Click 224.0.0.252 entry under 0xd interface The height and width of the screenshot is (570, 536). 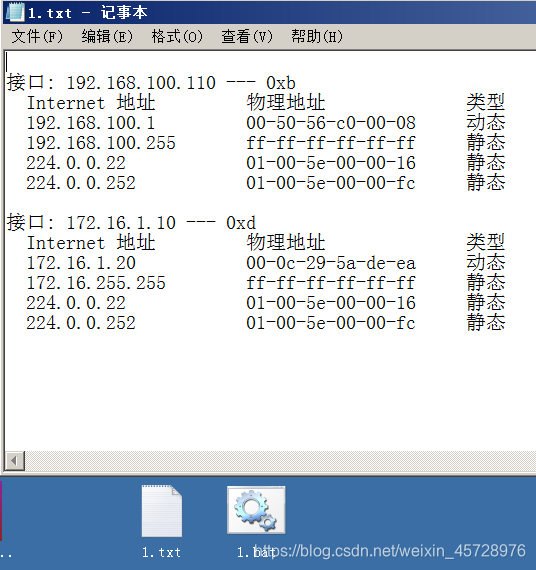point(81,323)
